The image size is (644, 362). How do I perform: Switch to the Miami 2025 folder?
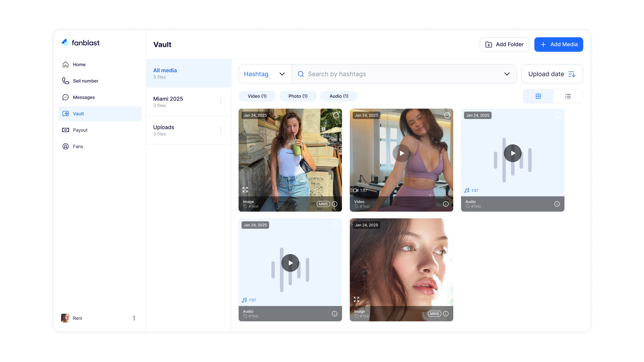[168, 99]
